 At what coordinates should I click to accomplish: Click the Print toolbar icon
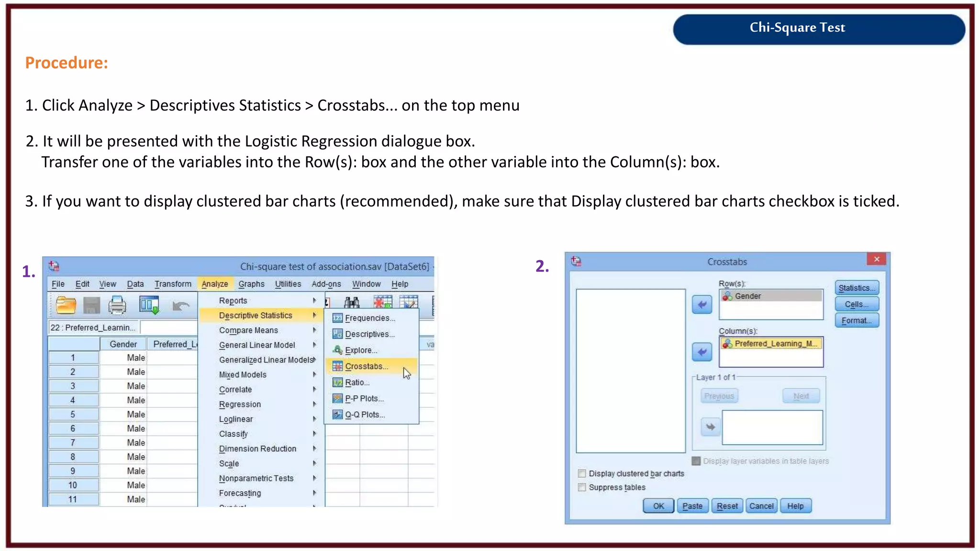coord(117,305)
